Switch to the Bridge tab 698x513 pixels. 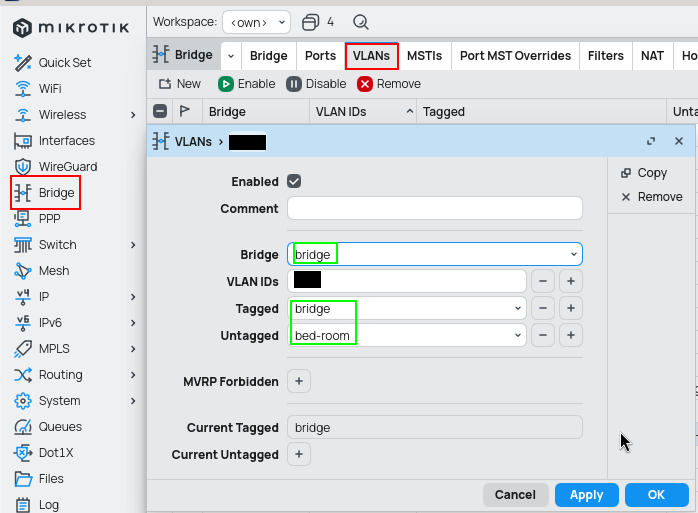click(x=269, y=56)
